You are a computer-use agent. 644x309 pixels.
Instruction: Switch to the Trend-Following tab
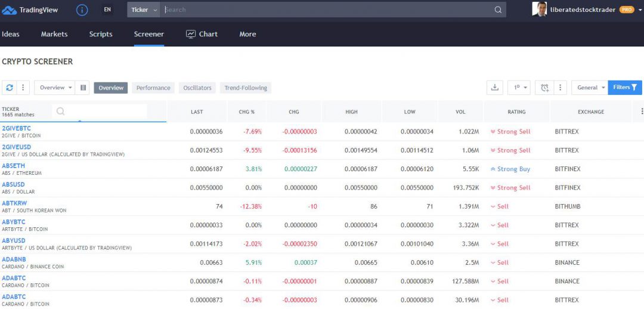click(x=246, y=88)
